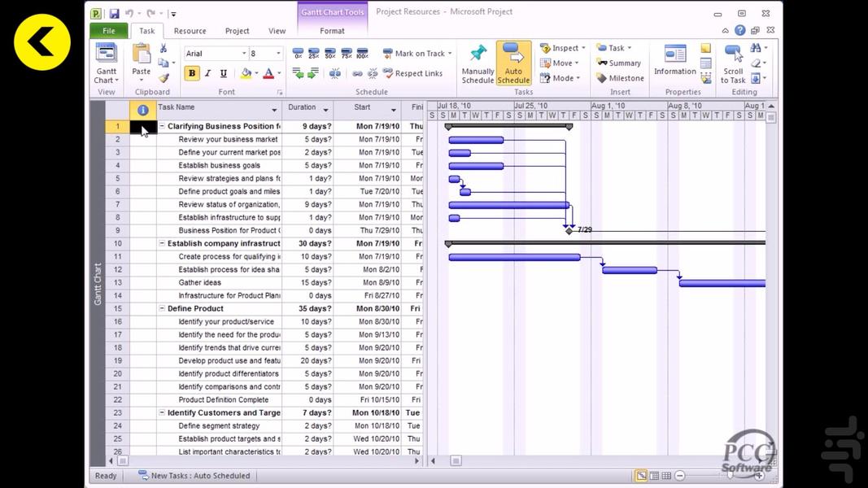Image resolution: width=868 pixels, height=488 pixels.
Task: Click the Format Painter brush icon
Action: click(x=164, y=79)
